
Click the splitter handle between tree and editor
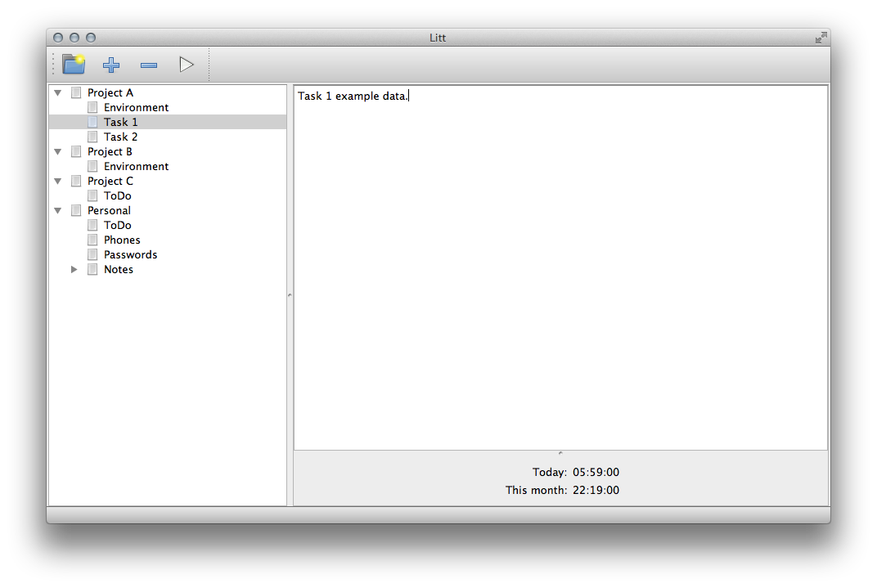pyautogui.click(x=290, y=295)
